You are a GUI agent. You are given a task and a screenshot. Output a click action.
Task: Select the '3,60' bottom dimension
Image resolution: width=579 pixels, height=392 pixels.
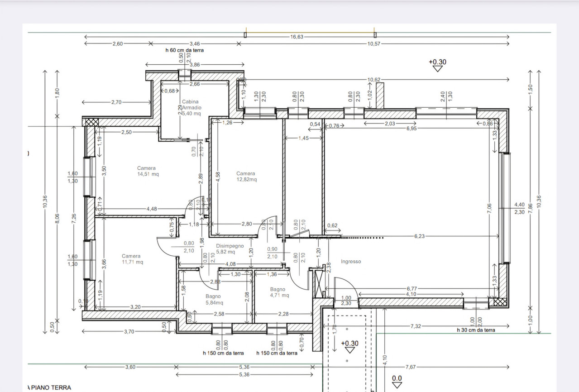[130, 367]
